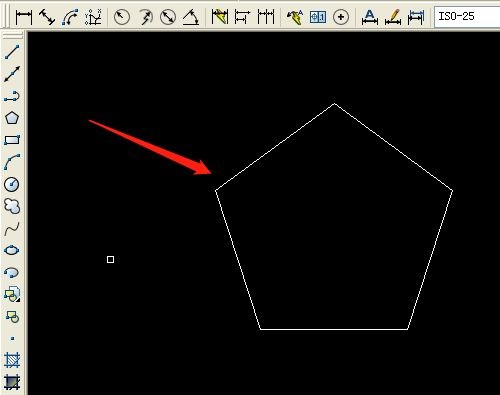Viewport: 500px width, 395px height.
Task: Start the Quick Dimension tool
Action: click(220, 17)
